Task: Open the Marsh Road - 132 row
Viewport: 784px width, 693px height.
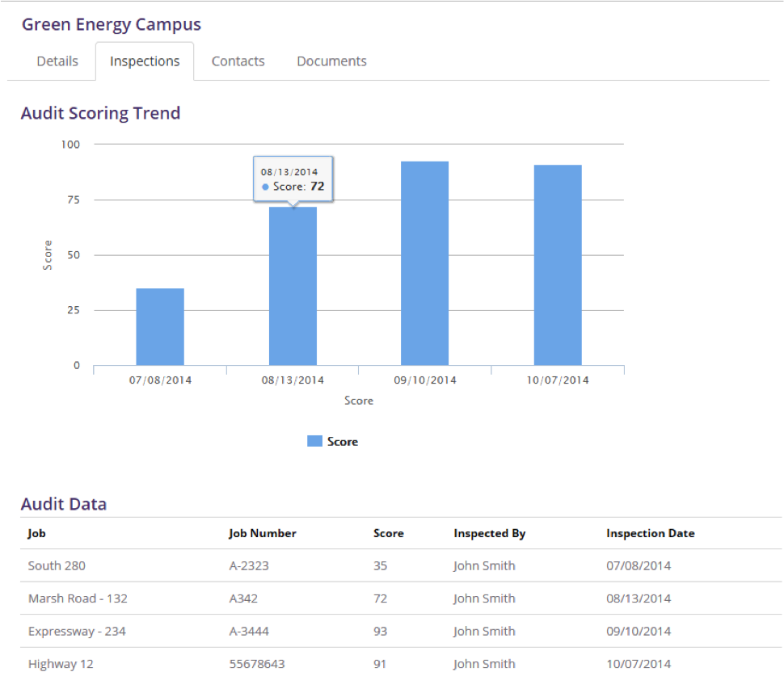Action: coord(78,598)
